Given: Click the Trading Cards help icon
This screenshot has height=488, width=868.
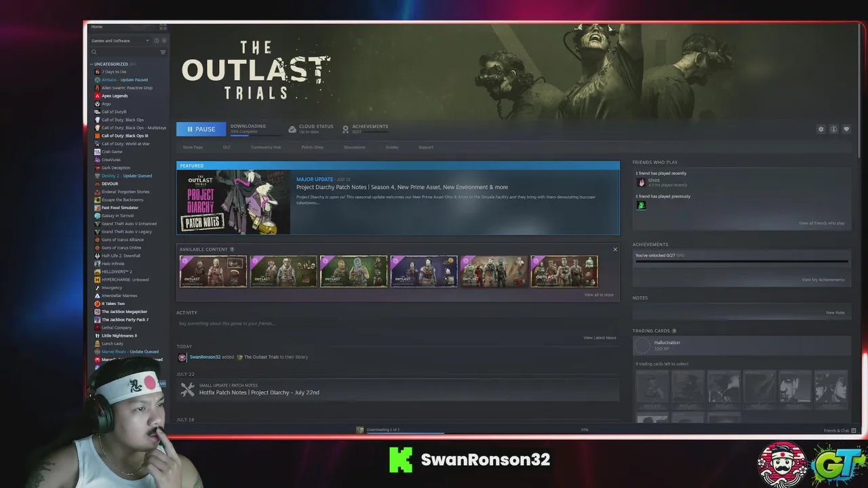Looking at the screenshot, I should 674,331.
